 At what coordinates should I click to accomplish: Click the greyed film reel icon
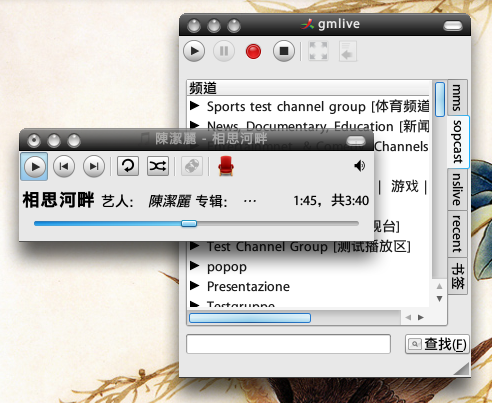(x=192, y=166)
